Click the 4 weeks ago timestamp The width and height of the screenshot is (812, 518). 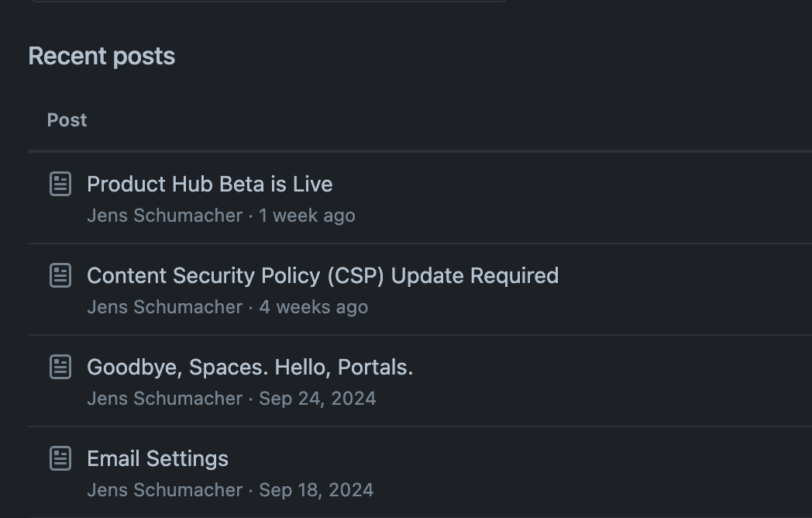313,307
